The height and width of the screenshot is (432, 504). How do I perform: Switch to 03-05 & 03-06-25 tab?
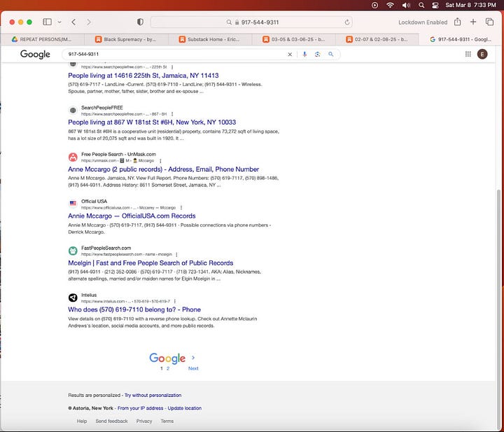click(293, 39)
